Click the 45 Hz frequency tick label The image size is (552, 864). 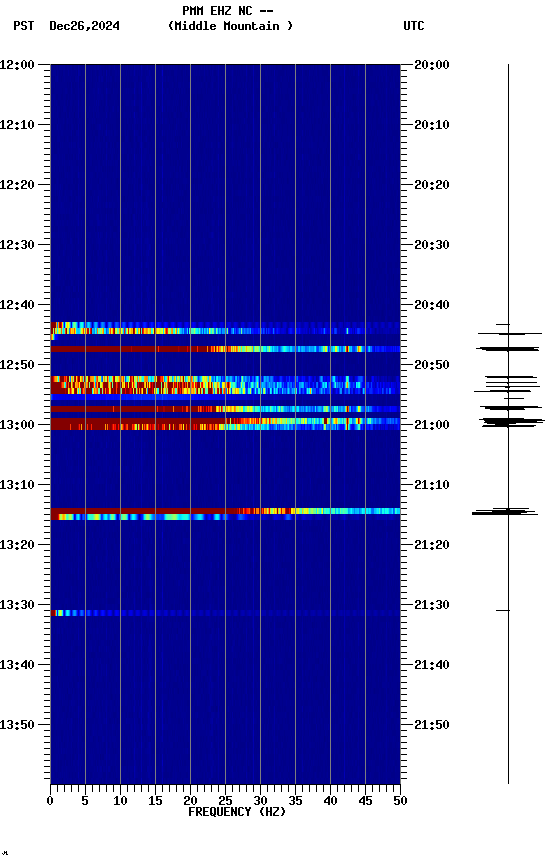tap(365, 801)
